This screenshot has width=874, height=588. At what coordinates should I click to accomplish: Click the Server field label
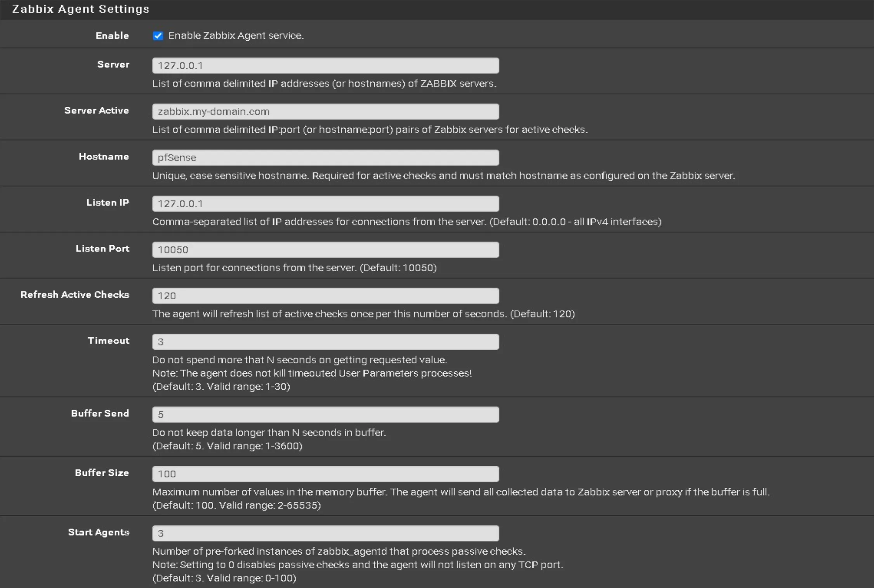coord(113,64)
